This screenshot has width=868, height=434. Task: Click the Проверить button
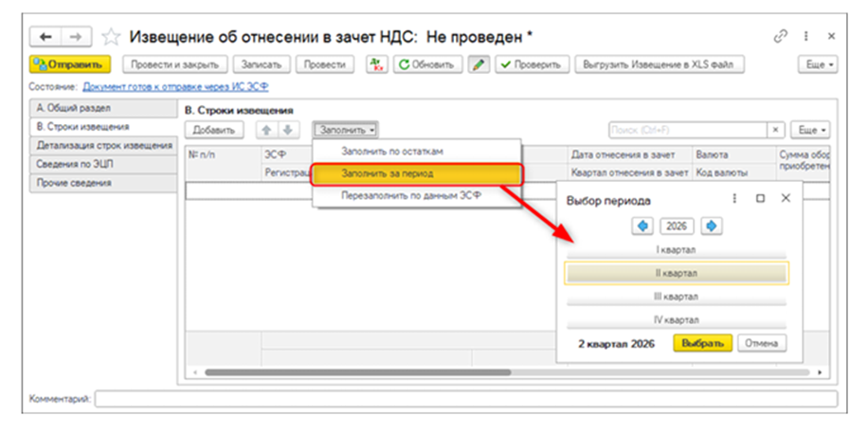532,64
